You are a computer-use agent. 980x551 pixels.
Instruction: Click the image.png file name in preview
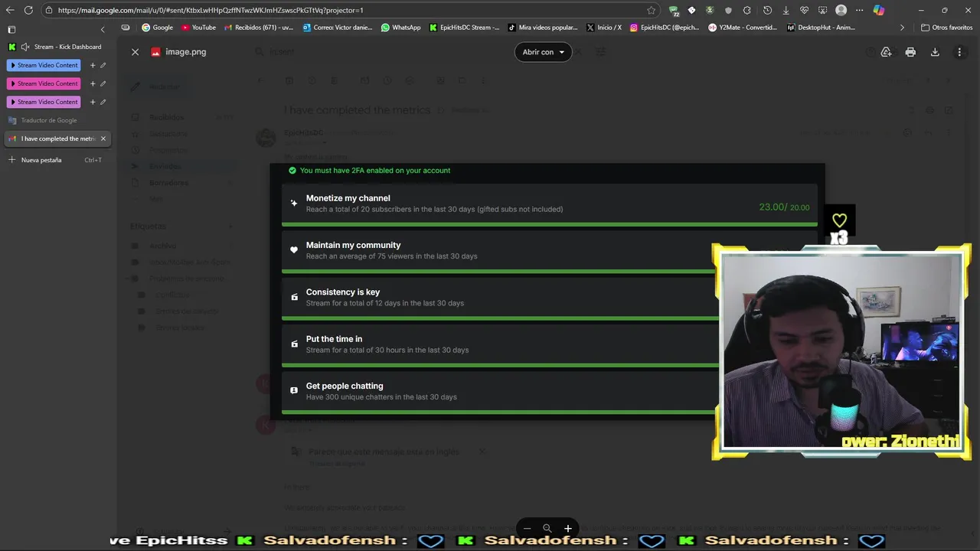(186, 52)
